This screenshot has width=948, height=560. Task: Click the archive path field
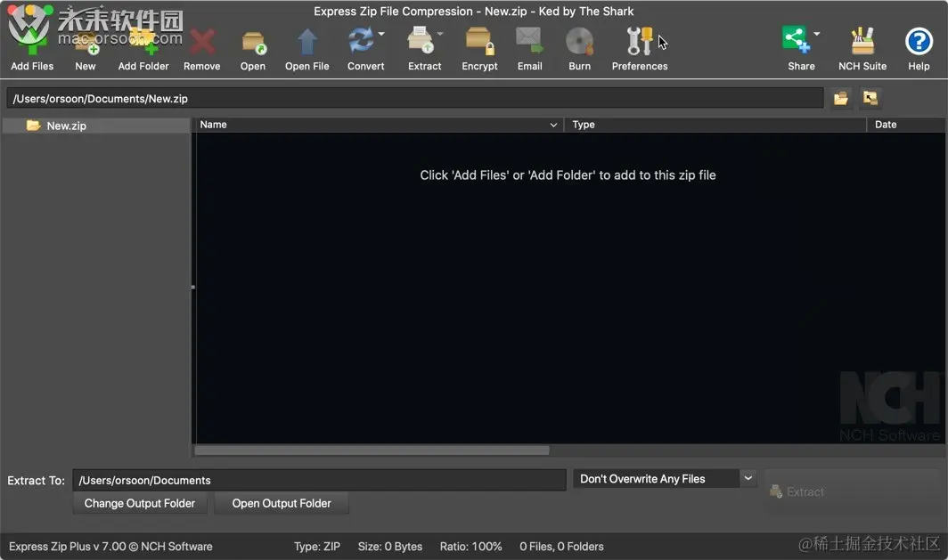(415, 99)
